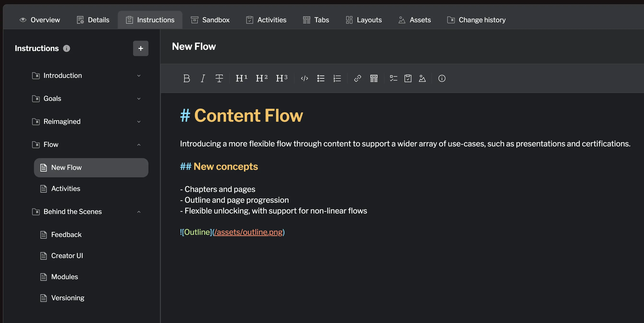Viewport: 644px width, 323px height.
Task: Expand the Introduction section
Action: [x=139, y=75]
